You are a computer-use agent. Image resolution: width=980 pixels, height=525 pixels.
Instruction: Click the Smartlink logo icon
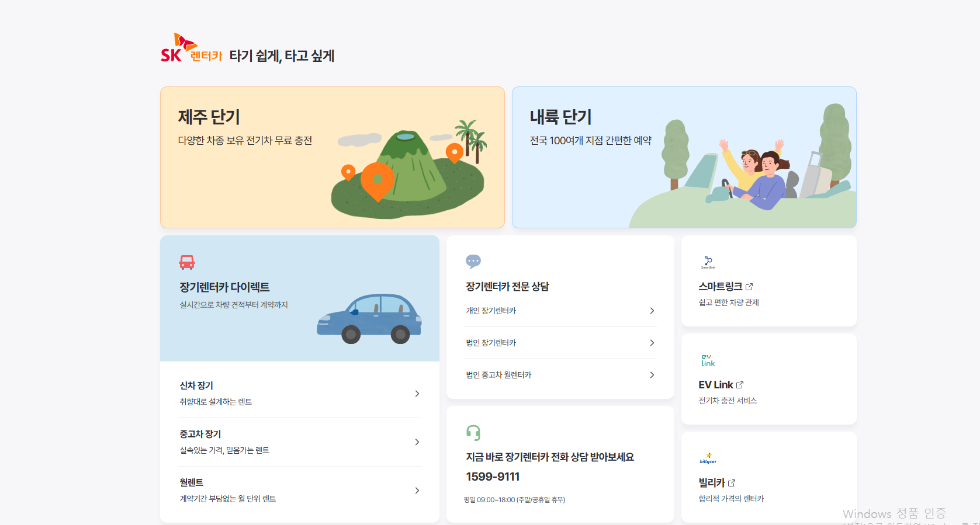[x=708, y=262]
